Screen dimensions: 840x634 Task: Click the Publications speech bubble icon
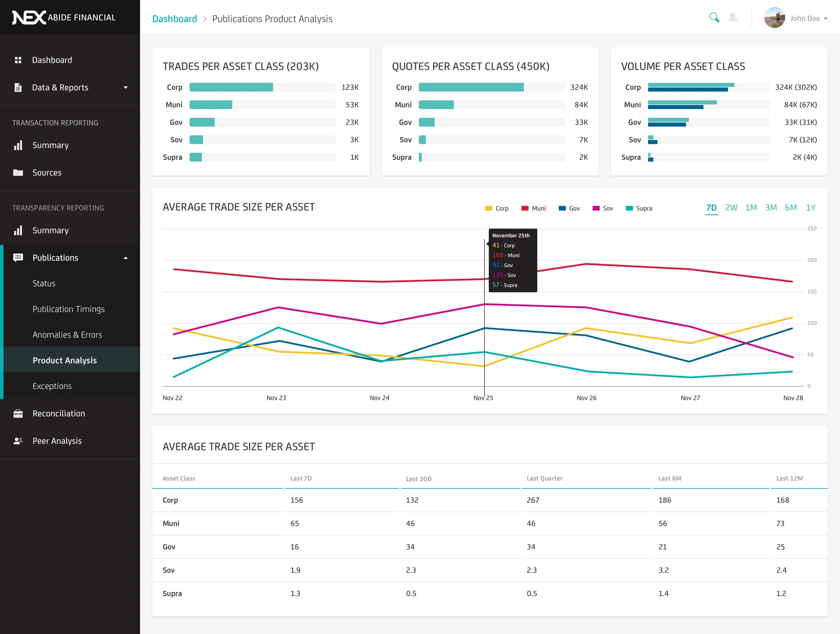tap(18, 258)
